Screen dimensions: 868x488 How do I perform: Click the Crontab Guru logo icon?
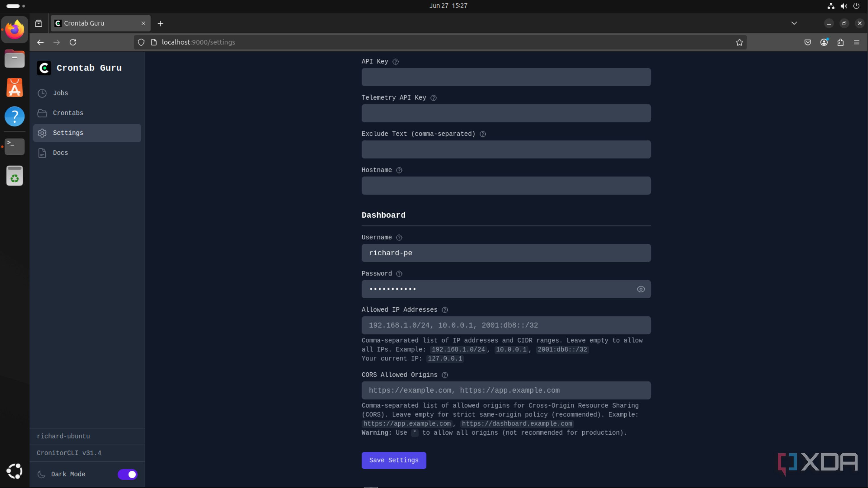point(44,68)
